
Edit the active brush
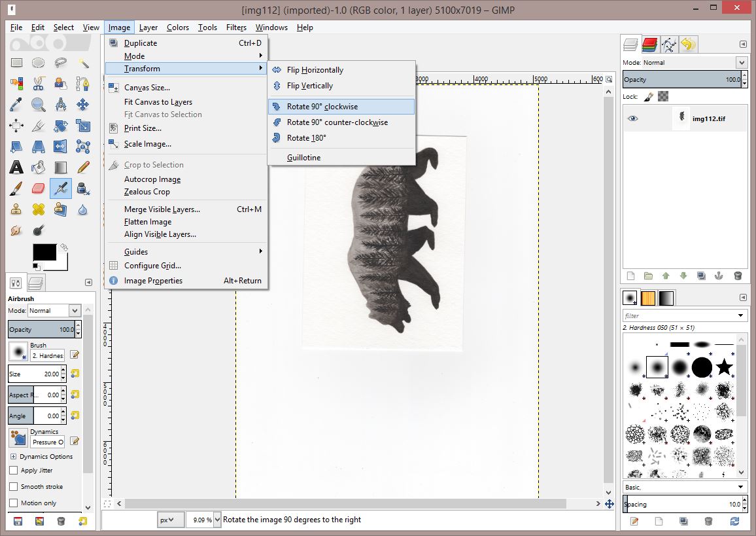(74, 354)
